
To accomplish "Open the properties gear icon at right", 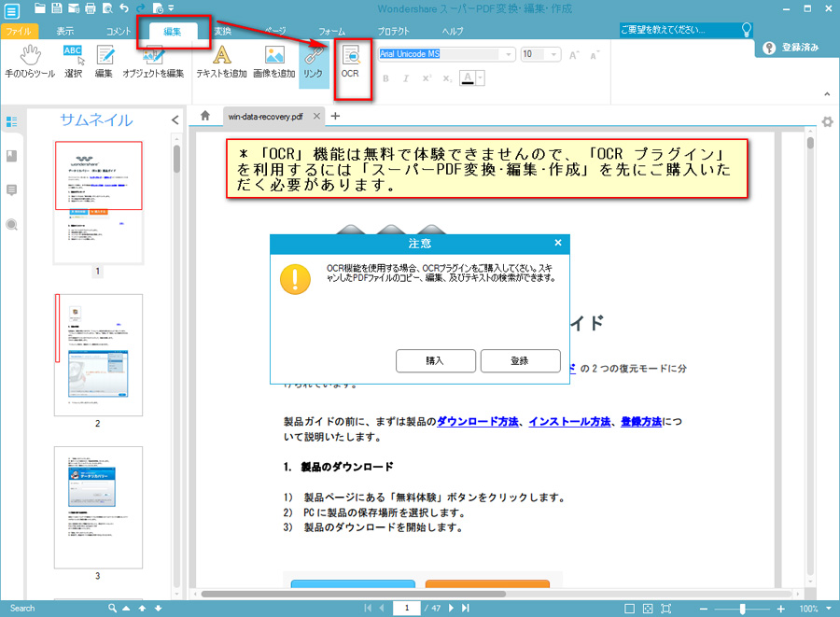I will (828, 121).
